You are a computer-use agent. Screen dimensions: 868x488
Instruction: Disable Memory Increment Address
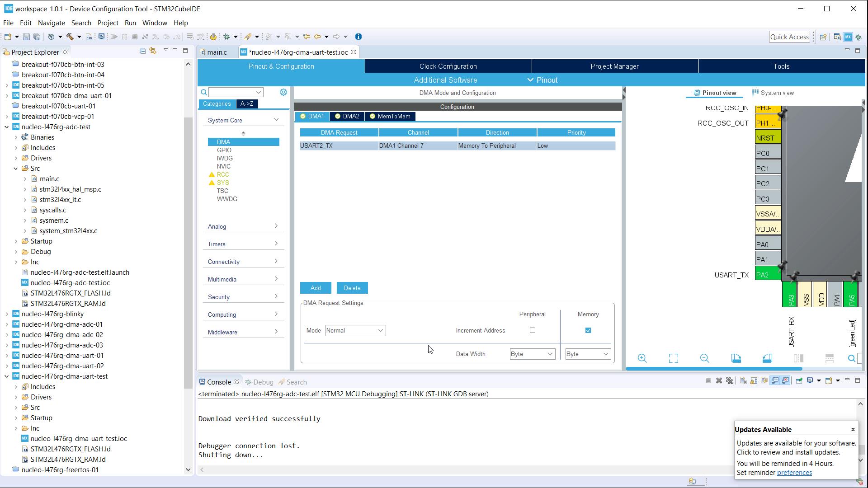[588, 330]
